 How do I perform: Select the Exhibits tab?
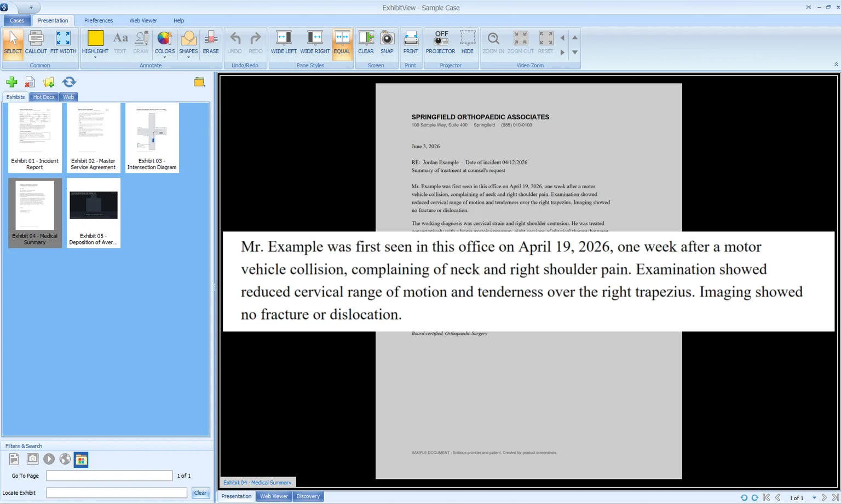click(15, 97)
